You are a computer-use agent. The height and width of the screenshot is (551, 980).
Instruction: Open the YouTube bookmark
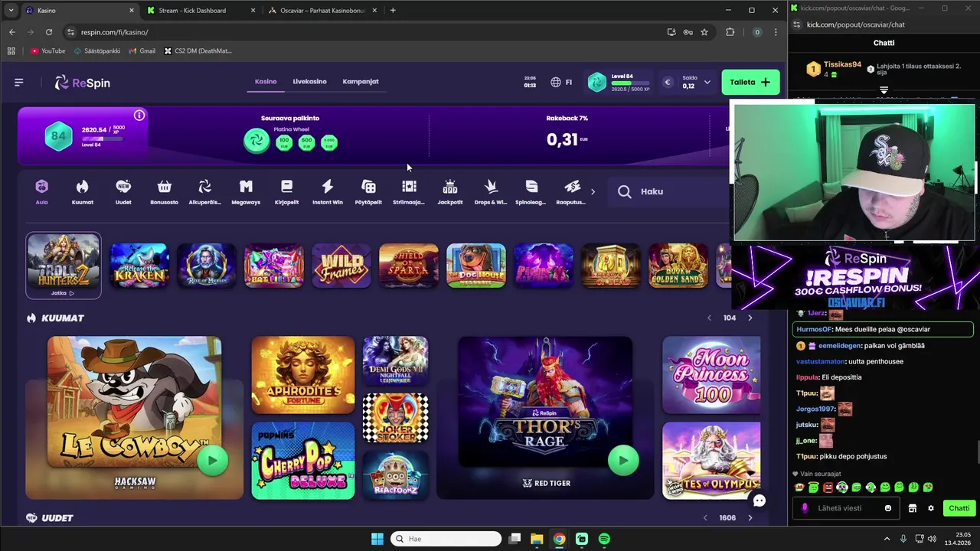click(47, 51)
